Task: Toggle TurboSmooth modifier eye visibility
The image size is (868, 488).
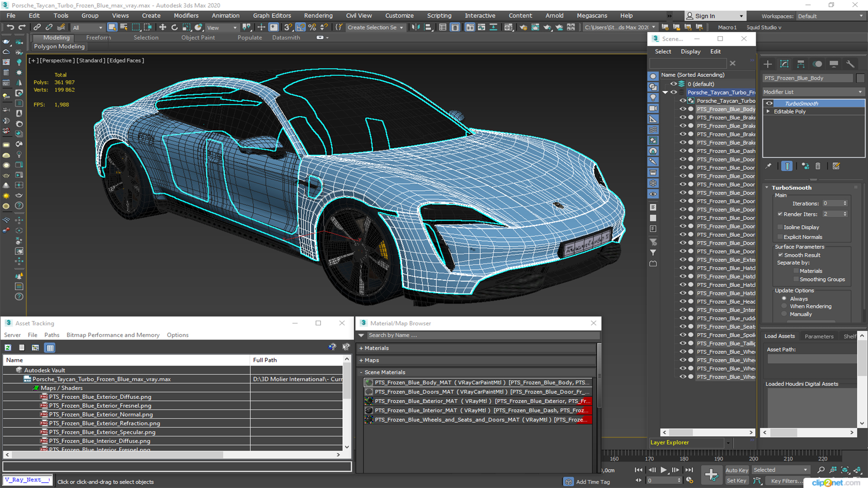Action: point(769,103)
